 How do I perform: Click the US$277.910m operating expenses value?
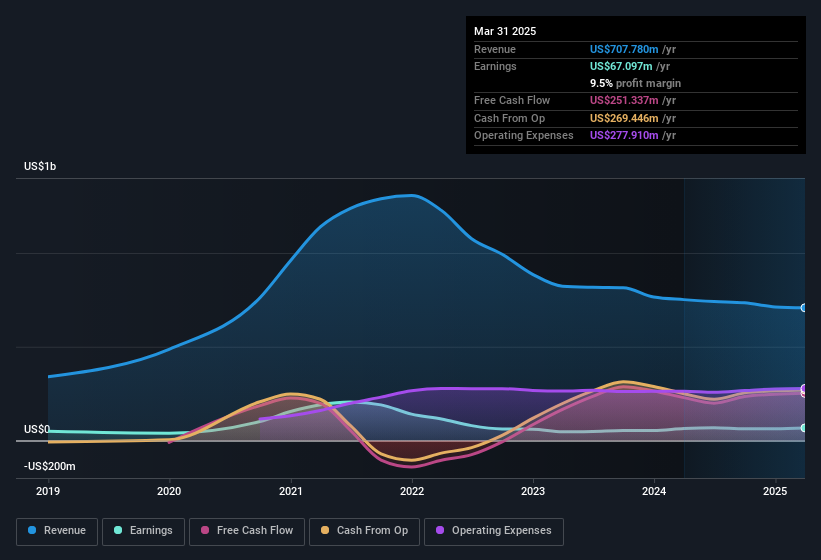click(624, 136)
